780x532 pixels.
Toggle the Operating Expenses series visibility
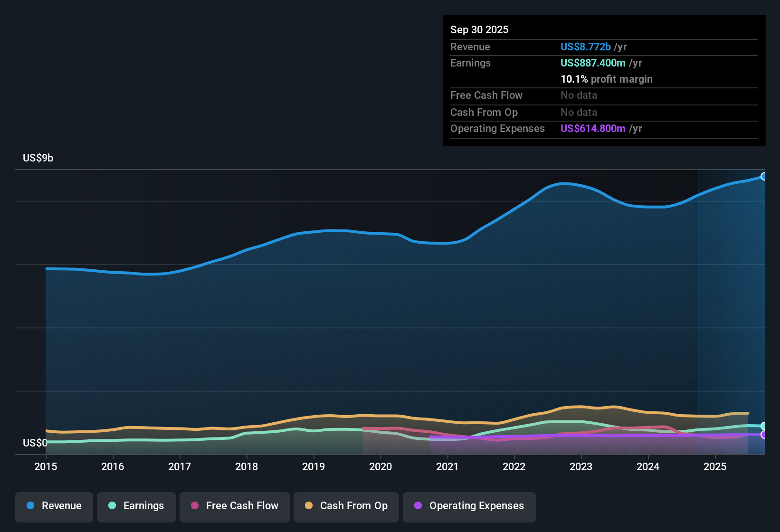(x=469, y=506)
